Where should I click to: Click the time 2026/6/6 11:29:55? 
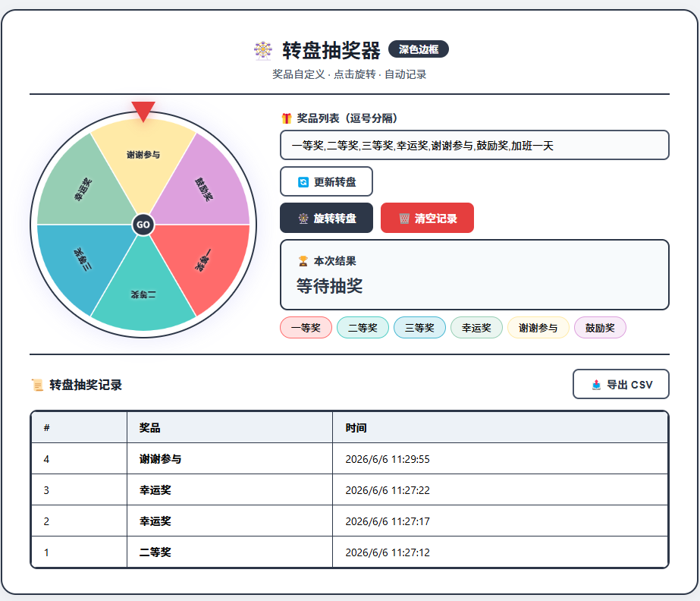pyautogui.click(x=388, y=459)
